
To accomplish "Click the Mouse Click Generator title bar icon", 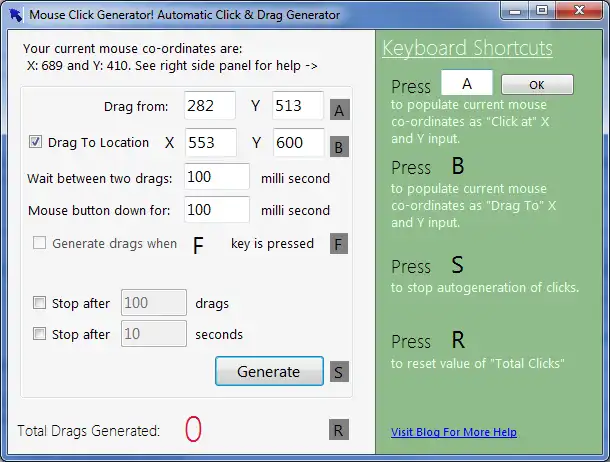I will (x=16, y=15).
